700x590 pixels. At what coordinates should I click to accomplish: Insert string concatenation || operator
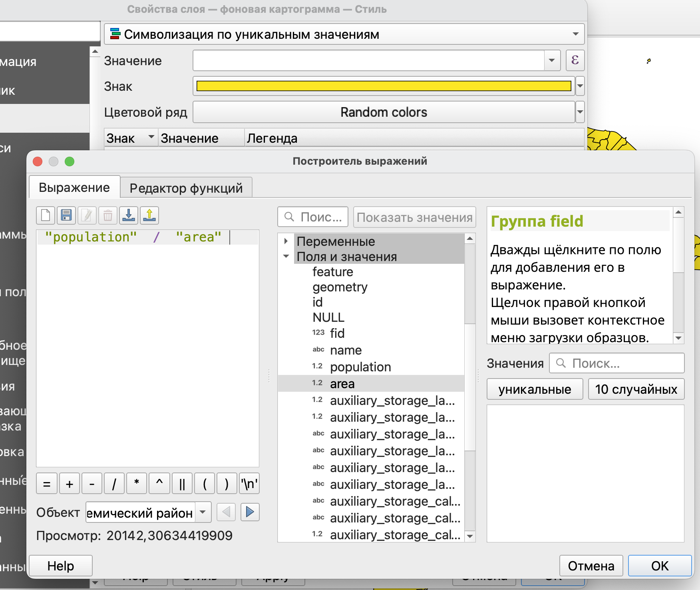182,484
